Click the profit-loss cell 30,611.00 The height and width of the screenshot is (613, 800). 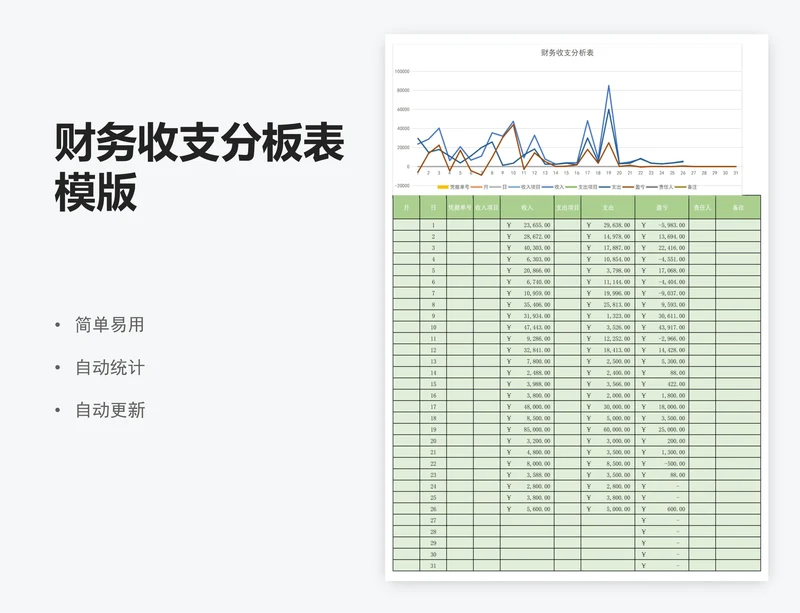[662, 316]
